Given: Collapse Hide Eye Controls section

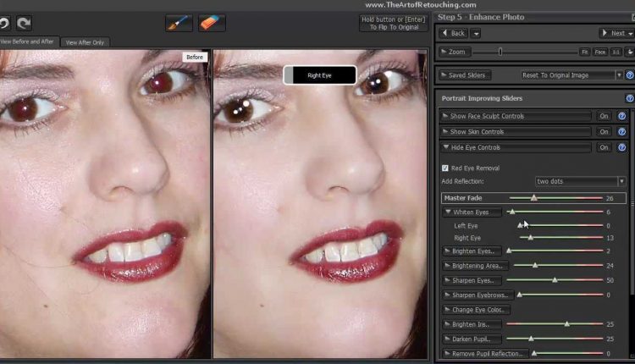Looking at the screenshot, I should (x=515, y=147).
